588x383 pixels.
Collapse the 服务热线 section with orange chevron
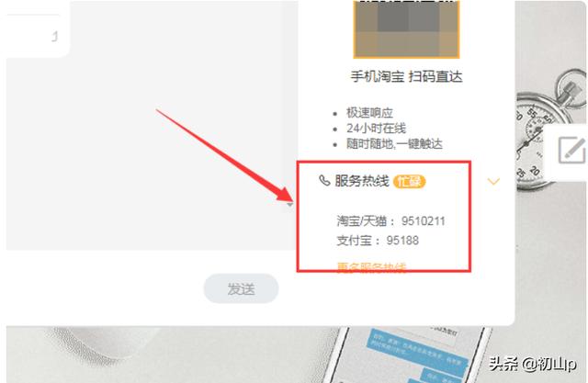(493, 182)
